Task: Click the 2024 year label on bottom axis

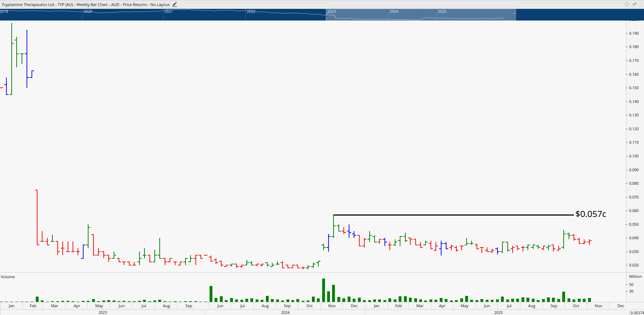Action: (x=285, y=313)
